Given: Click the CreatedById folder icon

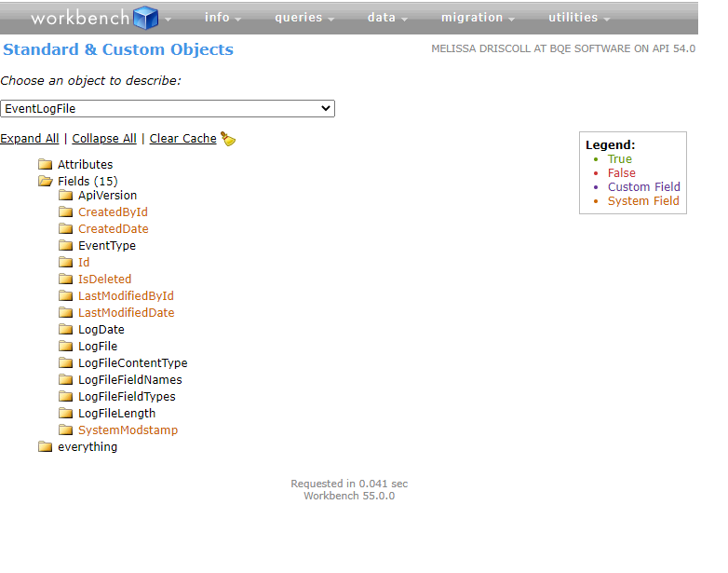Looking at the screenshot, I should click(65, 211).
